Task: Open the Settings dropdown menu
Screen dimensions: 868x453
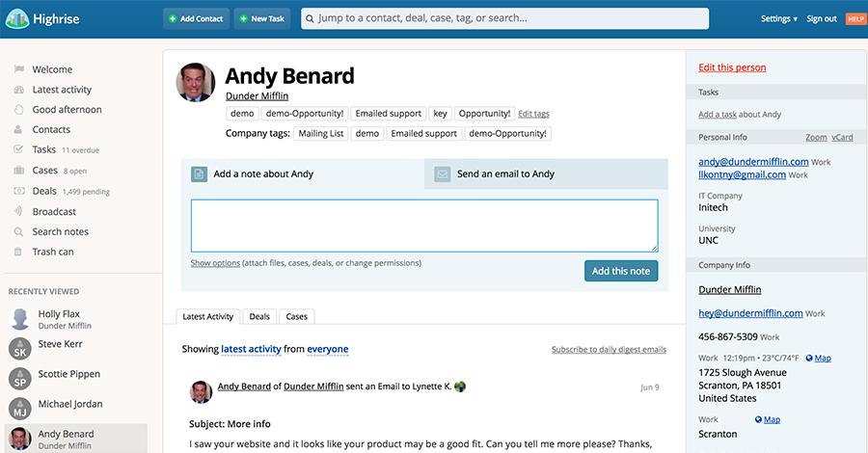Action: pos(779,19)
